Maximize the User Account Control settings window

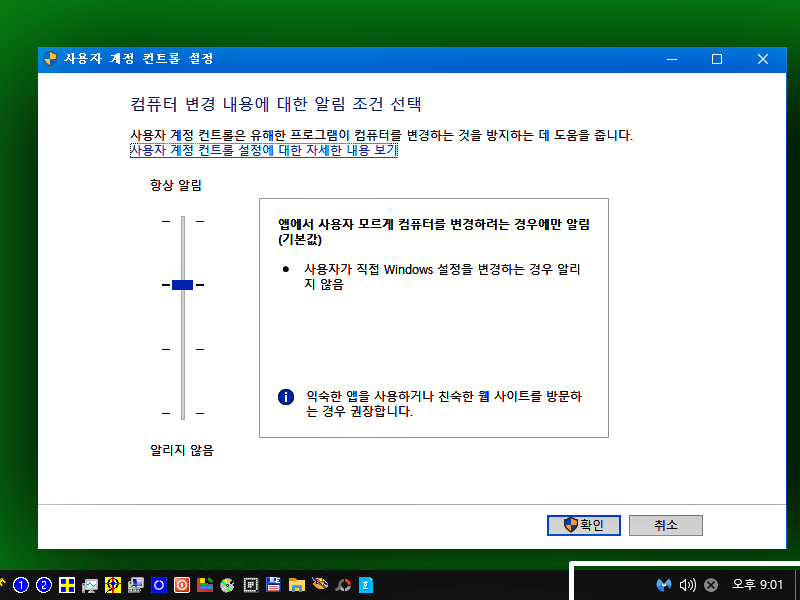(717, 59)
